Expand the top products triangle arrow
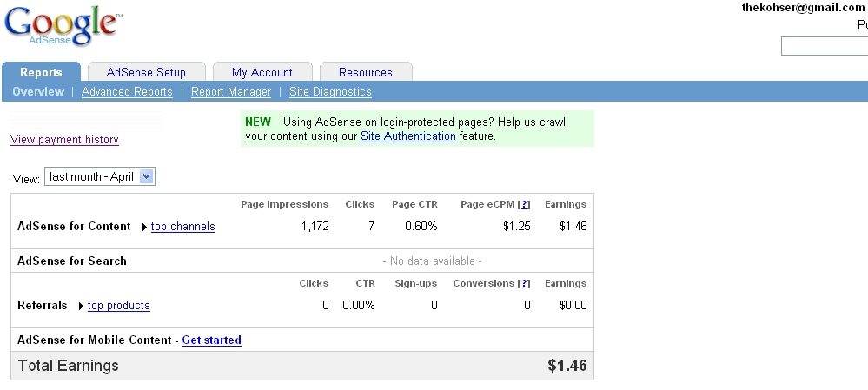Screen dimensions: 868x390 pyautogui.click(x=81, y=307)
